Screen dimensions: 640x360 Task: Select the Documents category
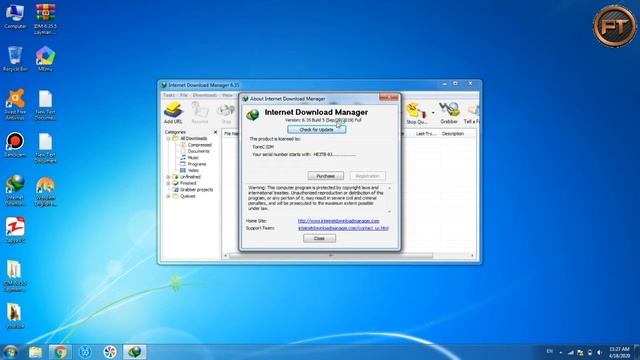198,151
